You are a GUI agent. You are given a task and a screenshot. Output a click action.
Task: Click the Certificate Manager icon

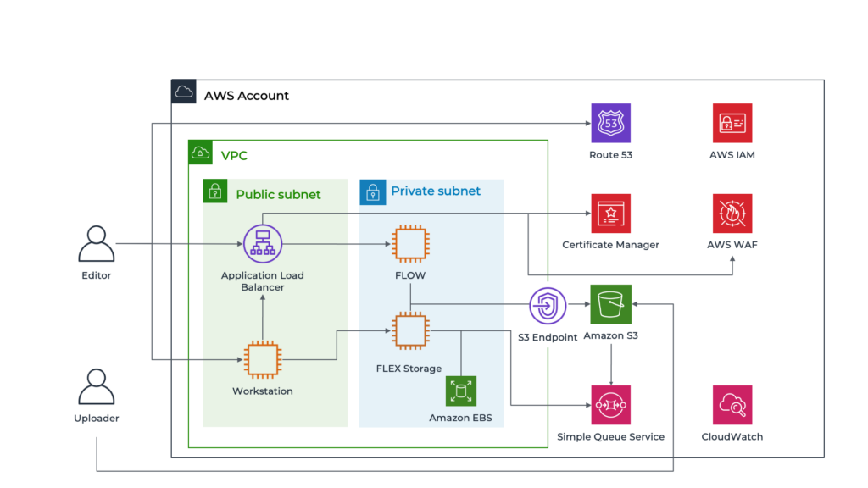coord(610,213)
